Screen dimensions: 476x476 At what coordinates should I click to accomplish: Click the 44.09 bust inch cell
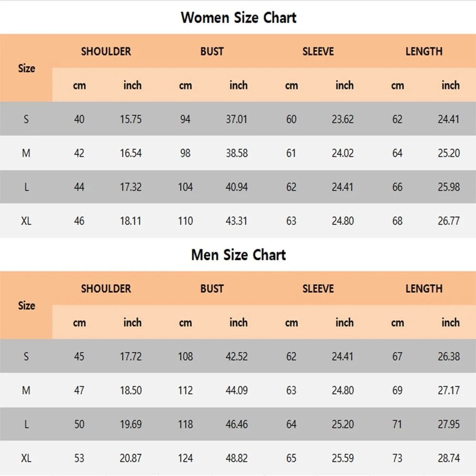pos(237,390)
